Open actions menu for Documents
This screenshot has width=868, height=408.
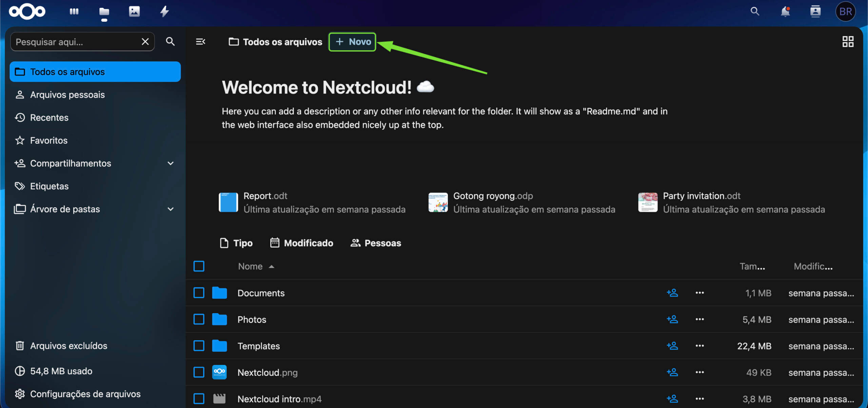pos(699,293)
